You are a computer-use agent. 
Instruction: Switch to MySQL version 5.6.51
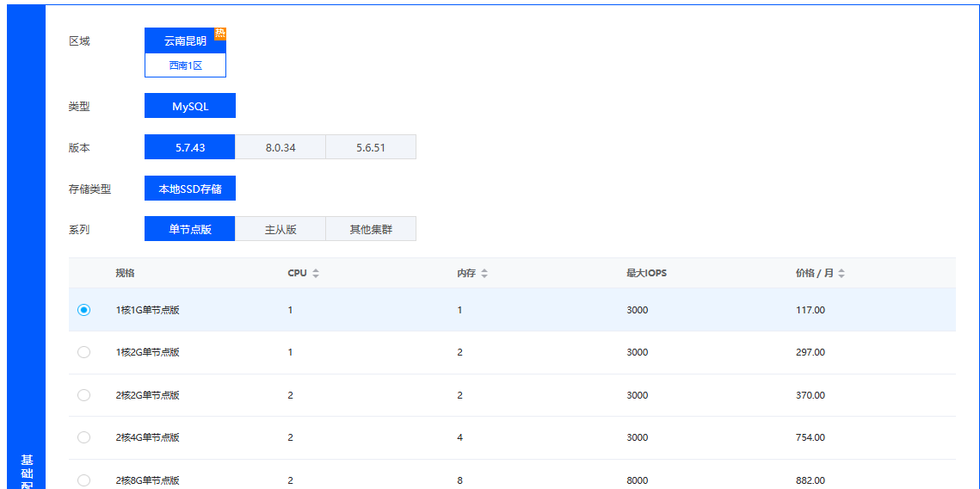pyautogui.click(x=371, y=147)
